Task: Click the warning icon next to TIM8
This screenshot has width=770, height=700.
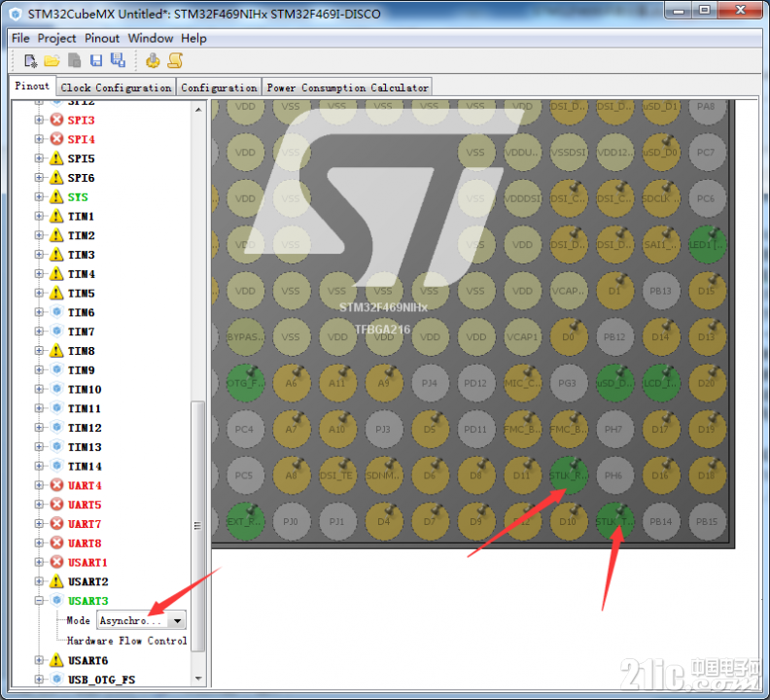Action: pos(56,350)
